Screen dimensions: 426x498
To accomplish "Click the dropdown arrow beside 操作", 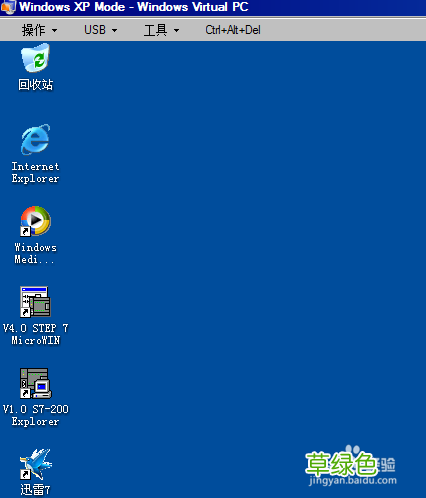I will [54, 31].
